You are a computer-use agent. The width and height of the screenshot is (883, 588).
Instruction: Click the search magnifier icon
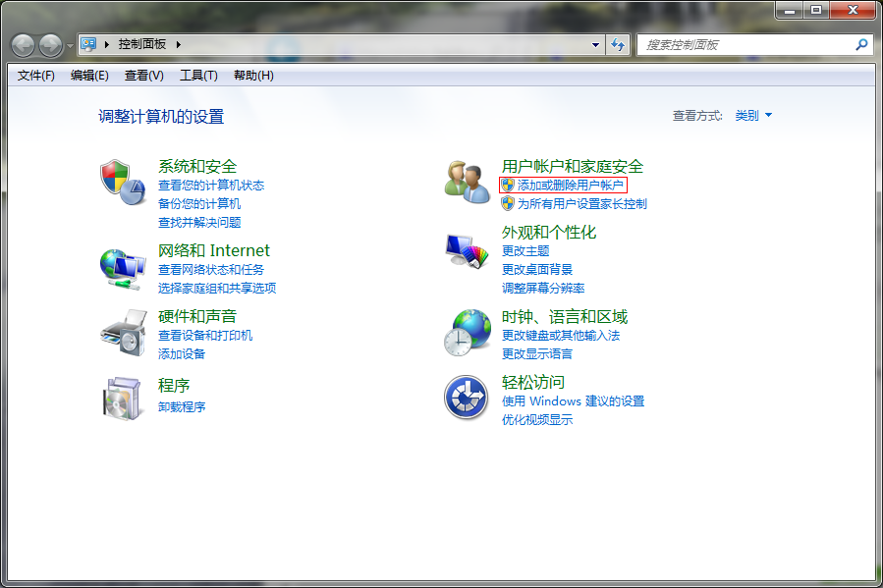(861, 44)
